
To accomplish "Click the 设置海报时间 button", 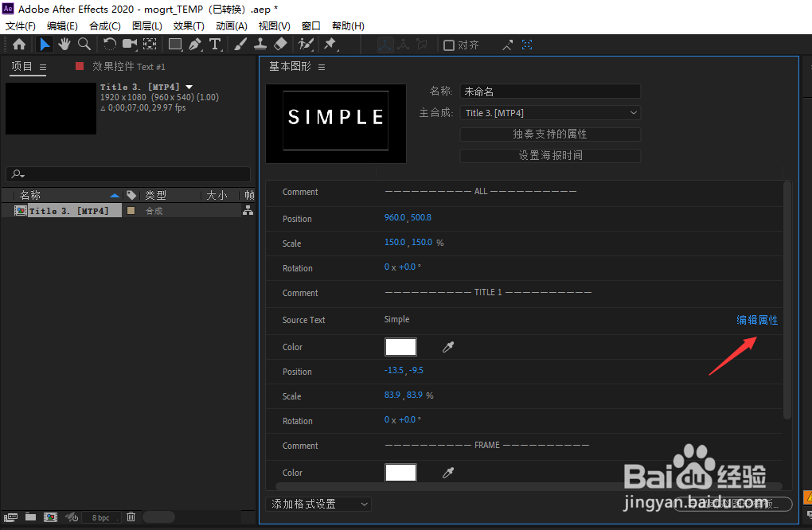I will (550, 155).
